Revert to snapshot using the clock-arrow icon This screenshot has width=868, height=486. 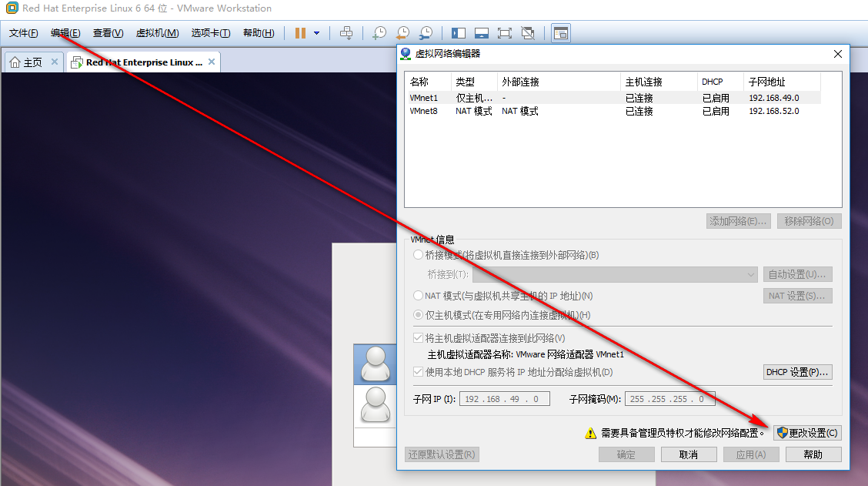[402, 33]
